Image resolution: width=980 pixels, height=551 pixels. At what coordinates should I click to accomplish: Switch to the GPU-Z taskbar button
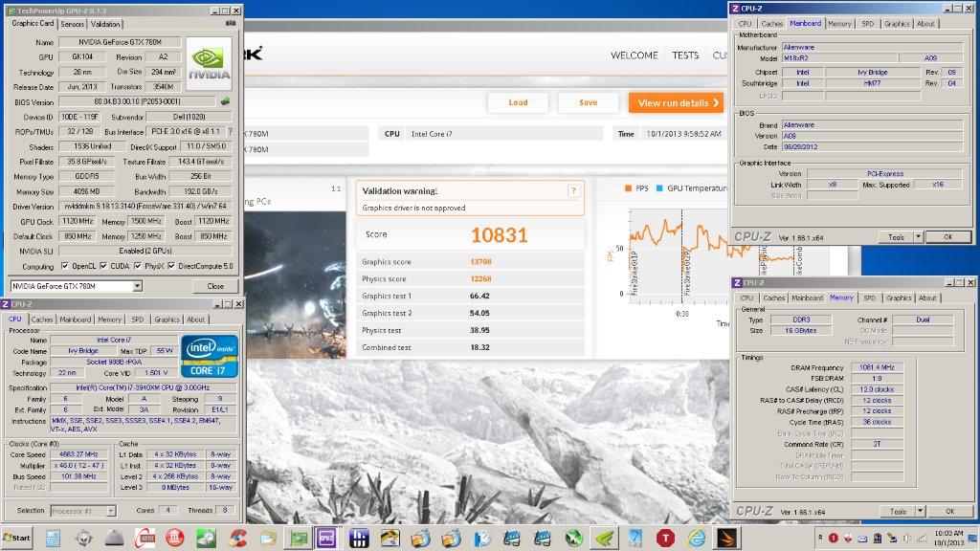pyautogui.click(x=299, y=538)
